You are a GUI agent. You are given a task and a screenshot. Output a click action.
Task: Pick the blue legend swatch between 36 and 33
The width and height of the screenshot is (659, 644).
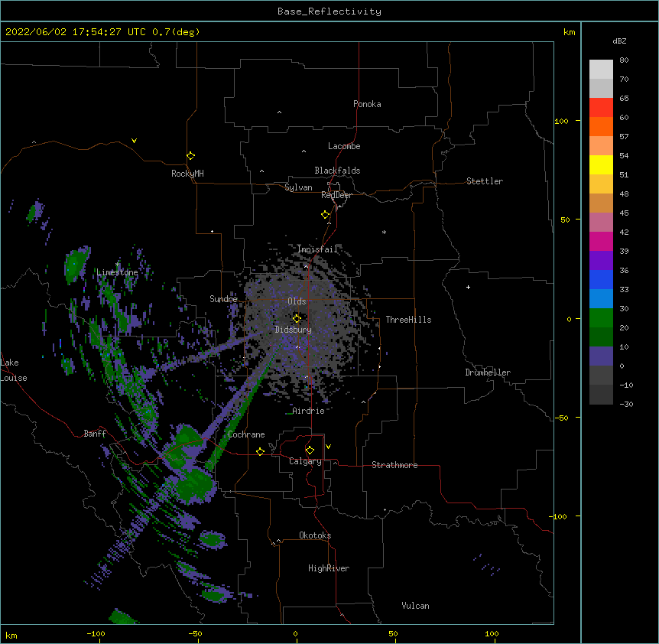(x=601, y=279)
